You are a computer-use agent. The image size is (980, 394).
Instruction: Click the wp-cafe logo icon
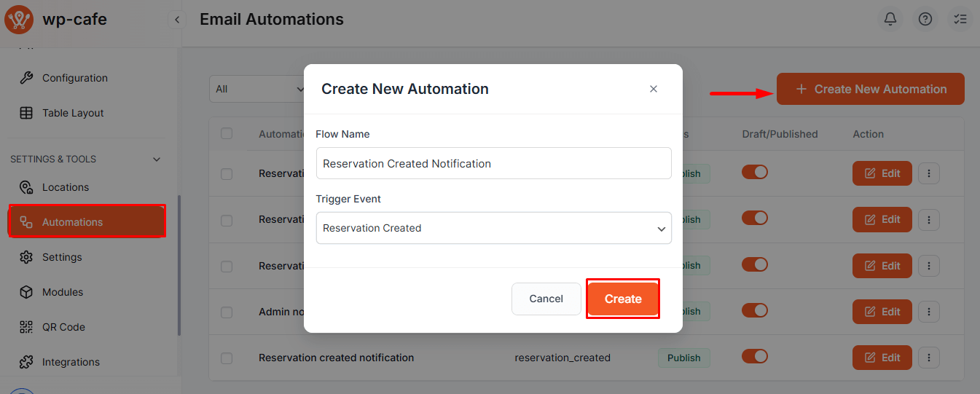(18, 20)
